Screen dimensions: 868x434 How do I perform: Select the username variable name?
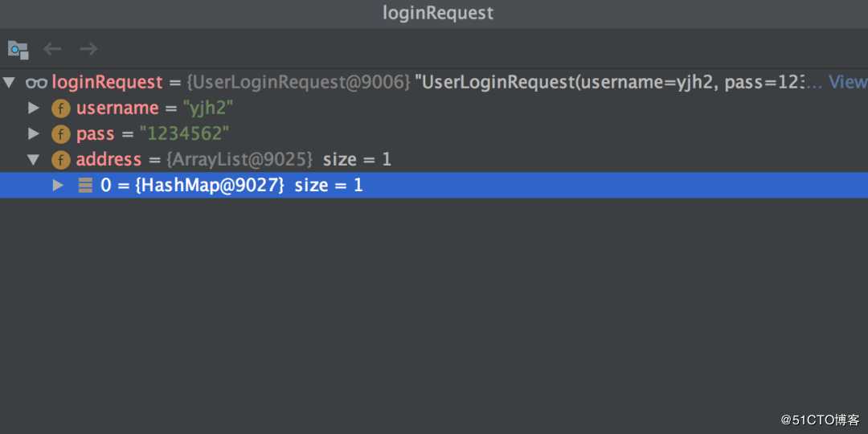(x=117, y=108)
